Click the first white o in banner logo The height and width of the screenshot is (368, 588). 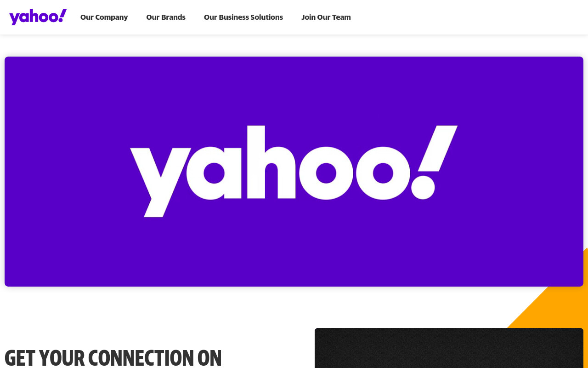pos(326,173)
